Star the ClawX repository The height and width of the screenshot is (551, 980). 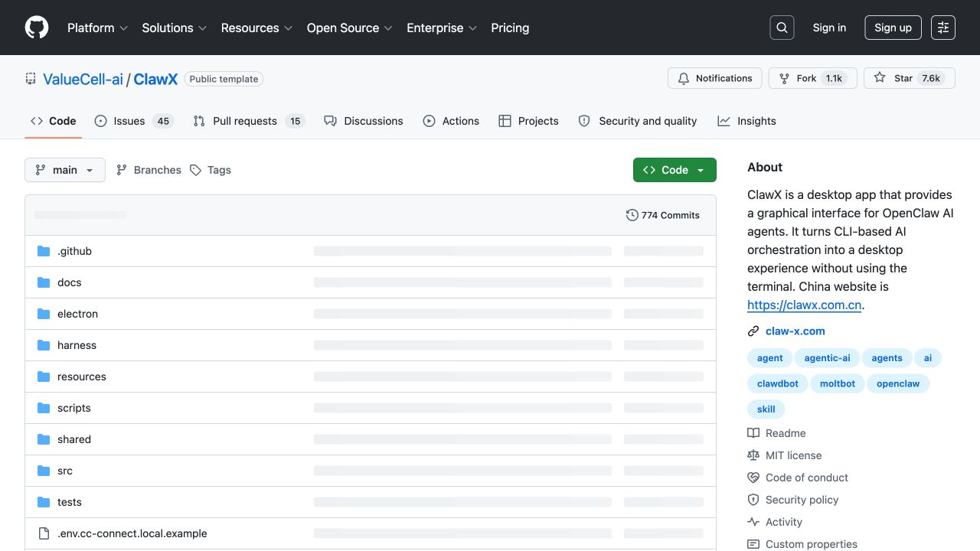910,78
